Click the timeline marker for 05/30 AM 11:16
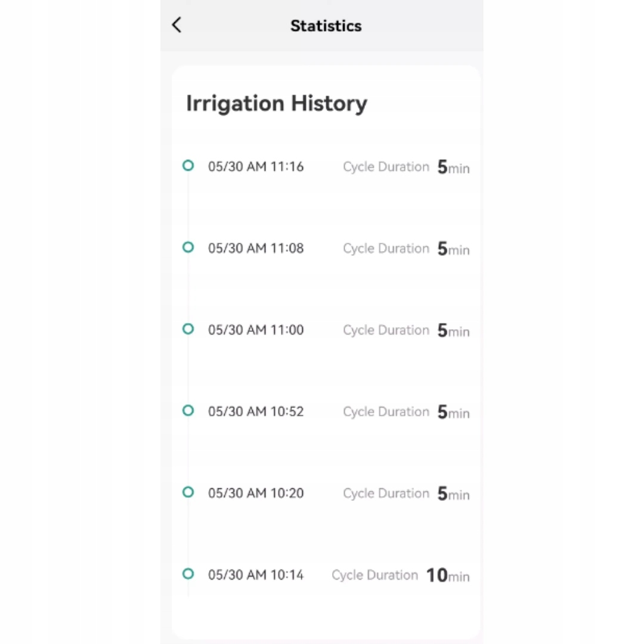This screenshot has height=644, width=644. click(x=188, y=166)
